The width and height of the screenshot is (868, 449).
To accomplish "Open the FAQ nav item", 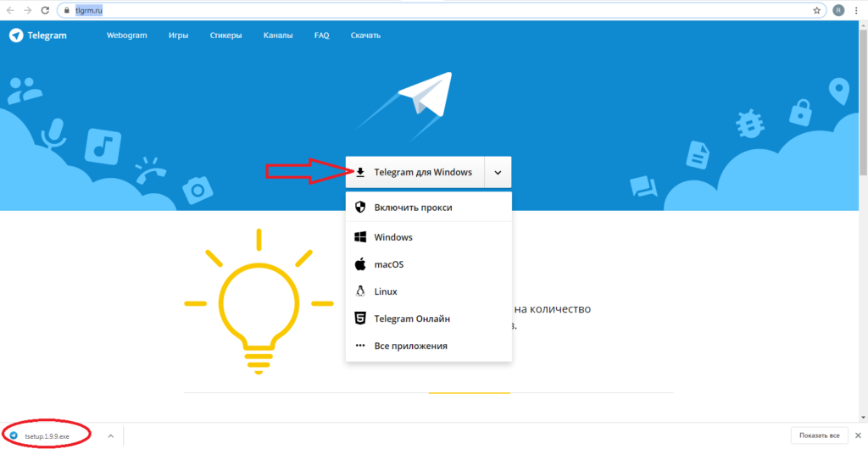I will (321, 36).
